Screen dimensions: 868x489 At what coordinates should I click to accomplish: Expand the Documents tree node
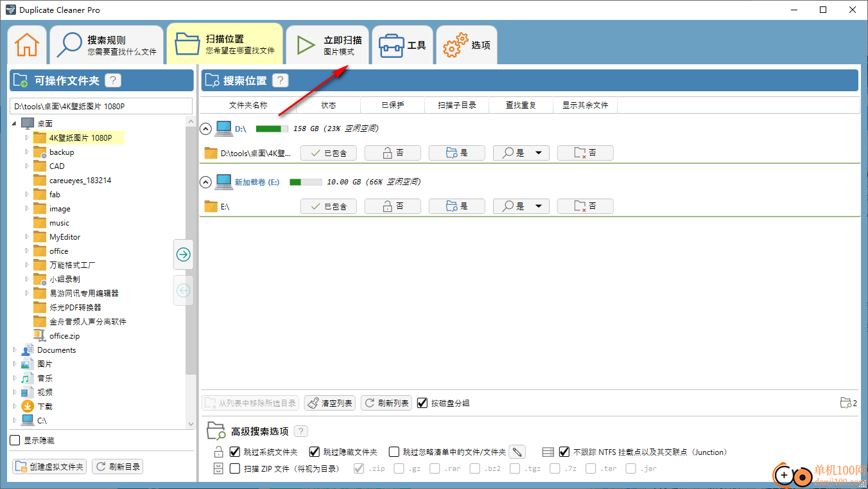(x=15, y=350)
